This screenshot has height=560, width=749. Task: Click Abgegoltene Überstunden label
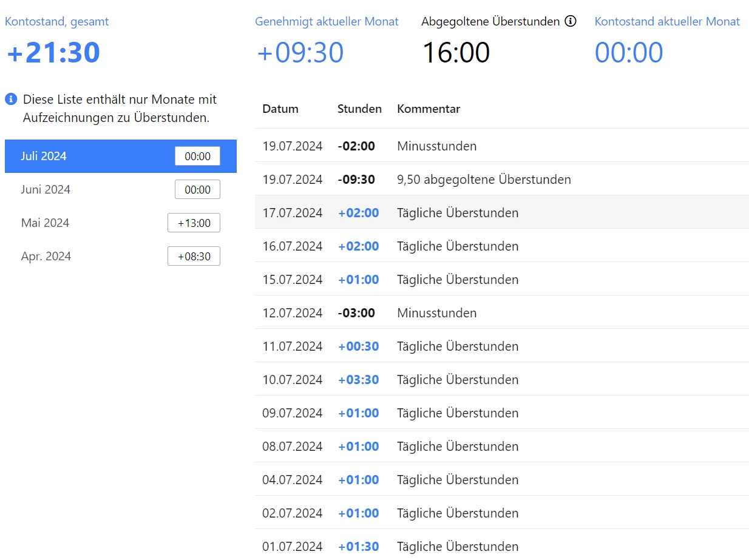point(490,21)
